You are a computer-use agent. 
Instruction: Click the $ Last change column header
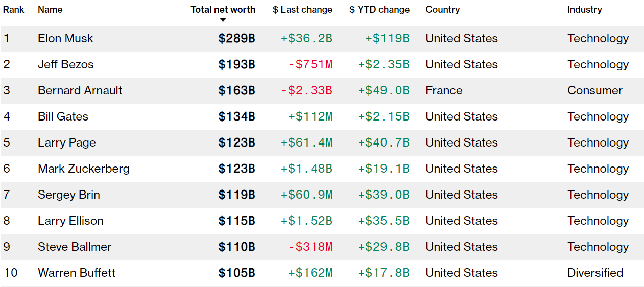302,10
